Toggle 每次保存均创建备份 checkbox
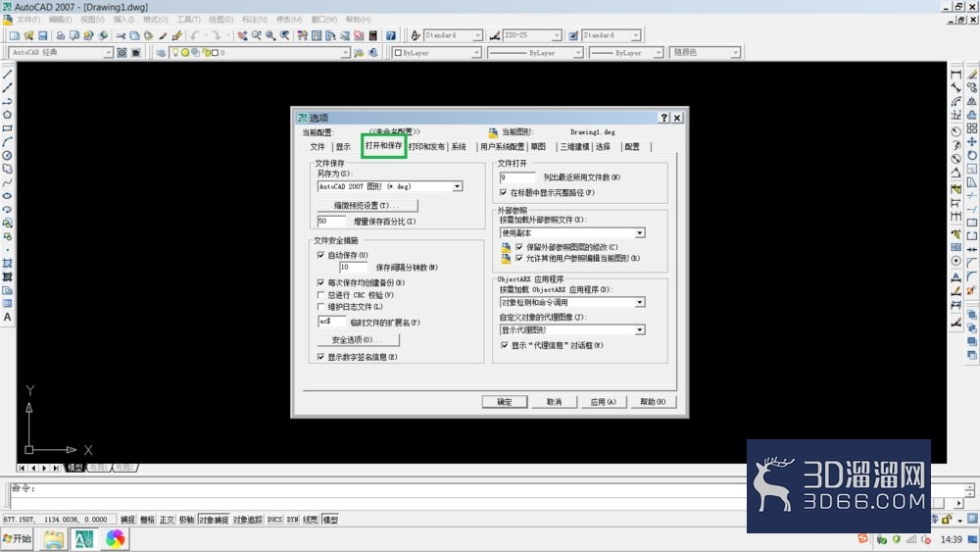 (x=320, y=282)
